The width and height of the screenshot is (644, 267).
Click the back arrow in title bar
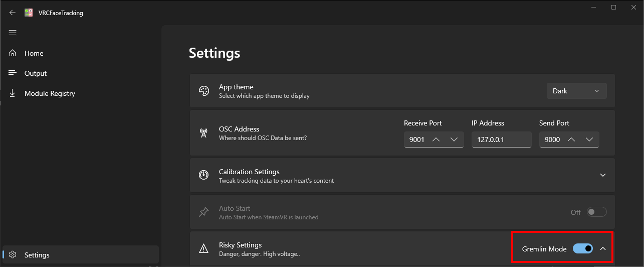[13, 13]
